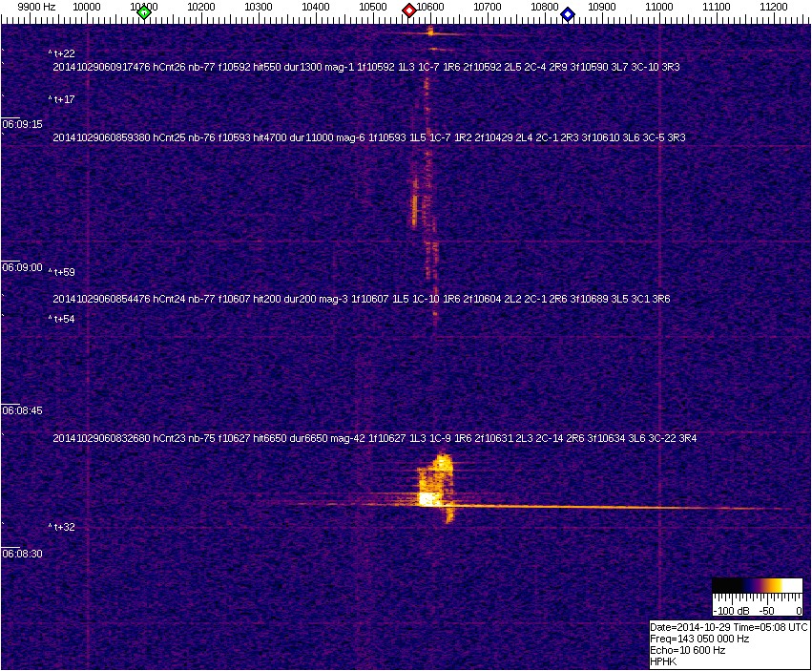The width and height of the screenshot is (812, 671).
Task: Click the blue diamond frequency marker
Action: [568, 13]
